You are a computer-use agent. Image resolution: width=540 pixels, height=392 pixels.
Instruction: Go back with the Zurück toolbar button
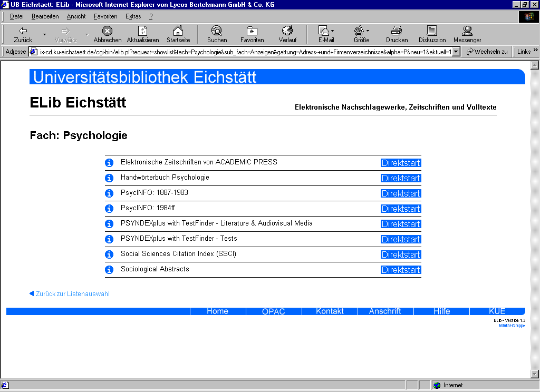coord(23,34)
